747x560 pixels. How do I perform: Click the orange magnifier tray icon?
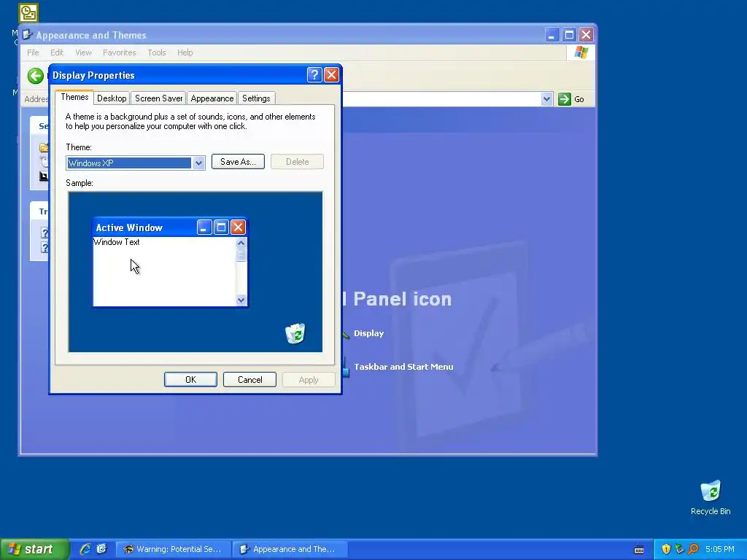pos(693,549)
